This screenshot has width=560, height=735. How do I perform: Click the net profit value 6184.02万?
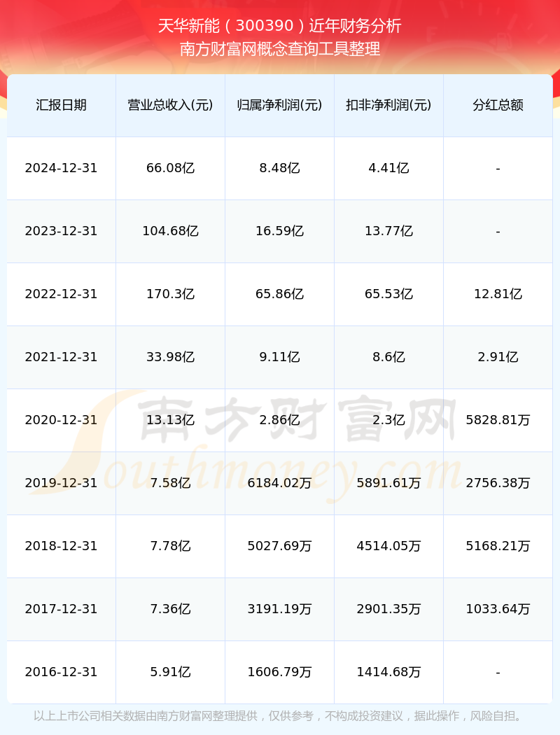coord(280,483)
